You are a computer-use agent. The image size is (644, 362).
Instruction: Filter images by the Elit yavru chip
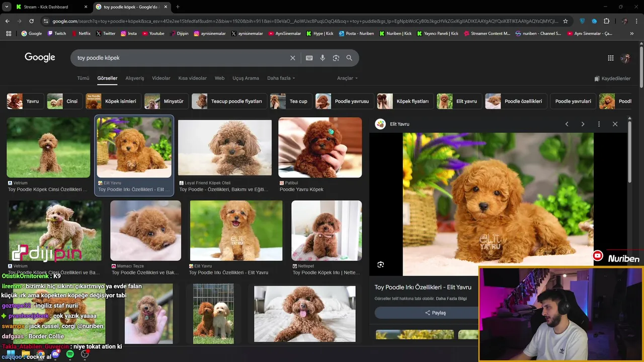(x=459, y=101)
